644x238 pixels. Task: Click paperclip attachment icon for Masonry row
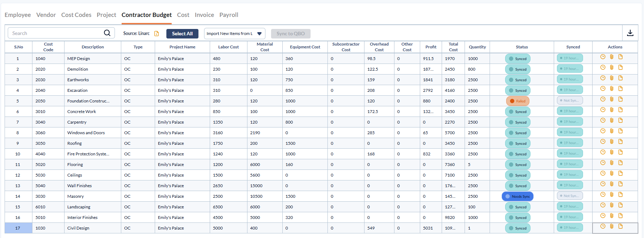(612, 195)
